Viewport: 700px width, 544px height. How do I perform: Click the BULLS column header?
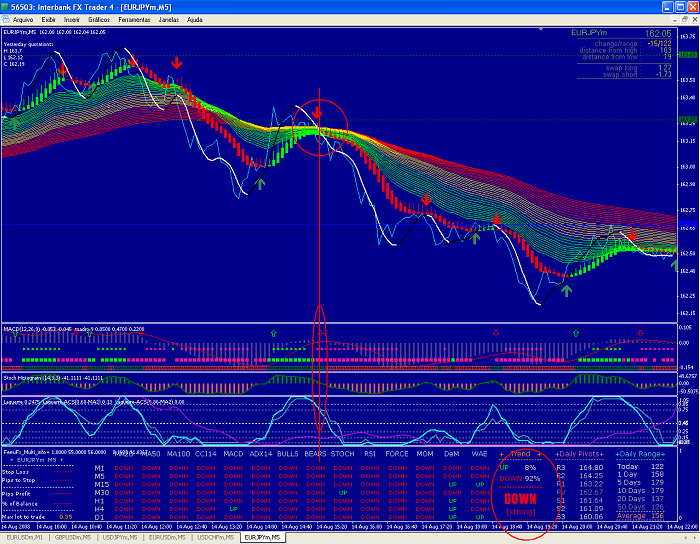[x=288, y=454]
